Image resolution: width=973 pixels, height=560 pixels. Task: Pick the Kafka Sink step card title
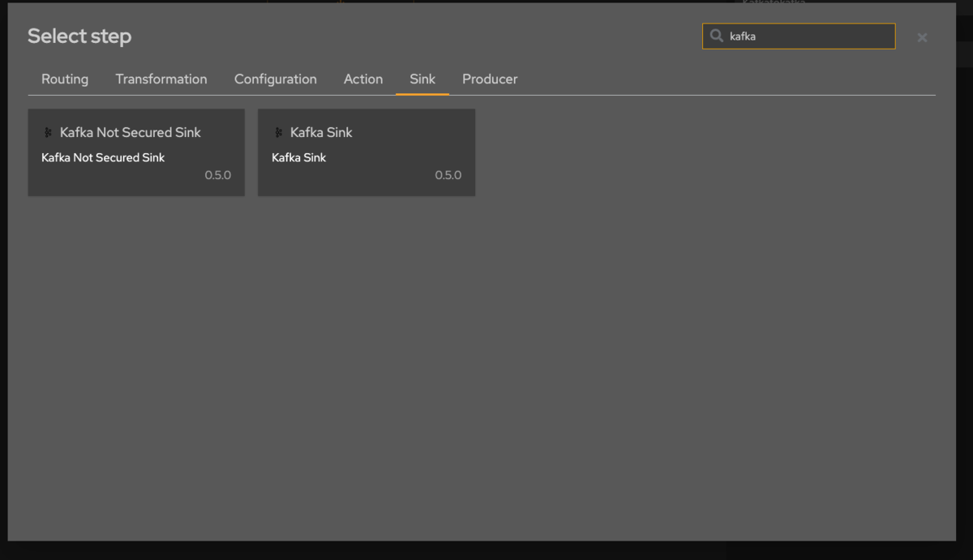(x=321, y=132)
